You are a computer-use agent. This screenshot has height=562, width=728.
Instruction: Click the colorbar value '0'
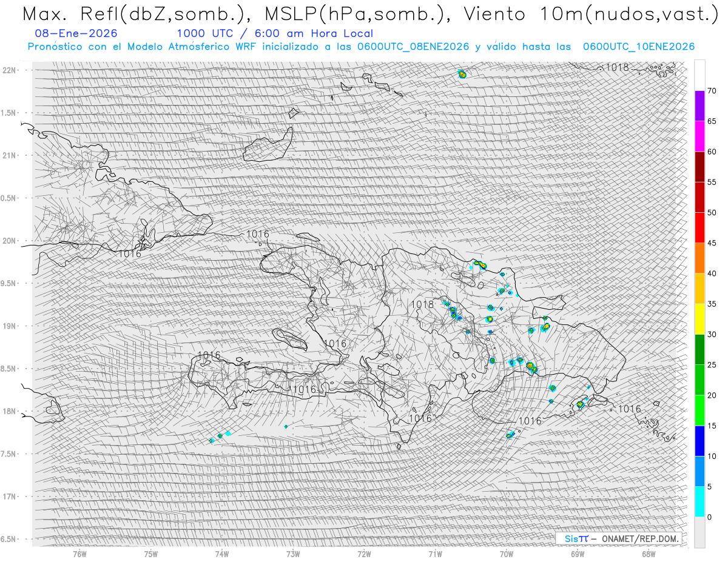click(709, 517)
